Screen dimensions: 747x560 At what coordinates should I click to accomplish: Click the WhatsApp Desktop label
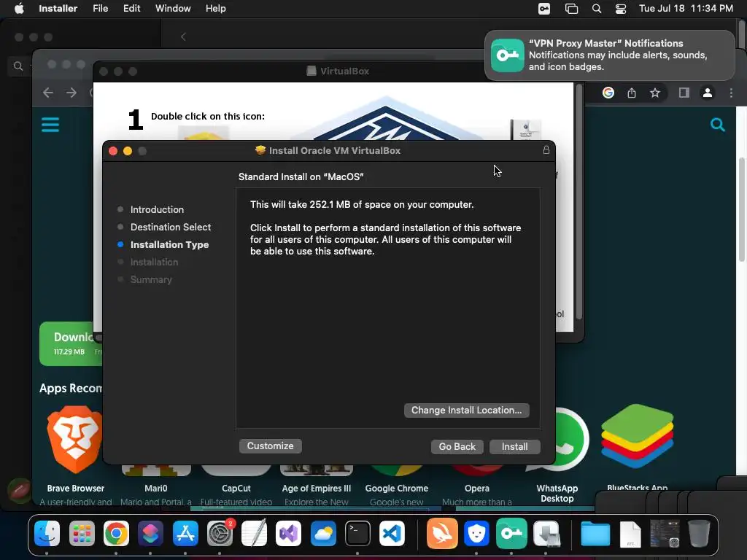point(557,494)
